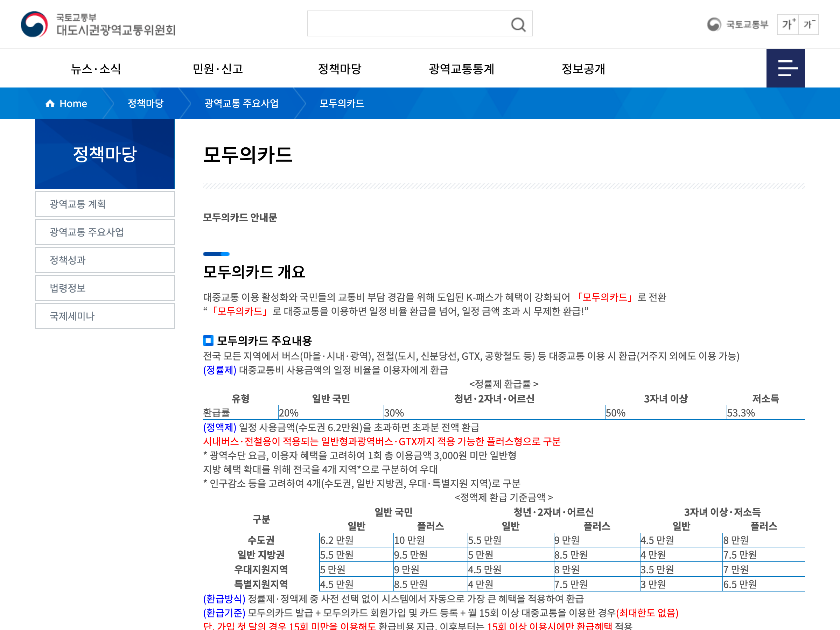Image resolution: width=840 pixels, height=630 pixels.
Task: Click the 수도권 row header
Action: coord(261,540)
